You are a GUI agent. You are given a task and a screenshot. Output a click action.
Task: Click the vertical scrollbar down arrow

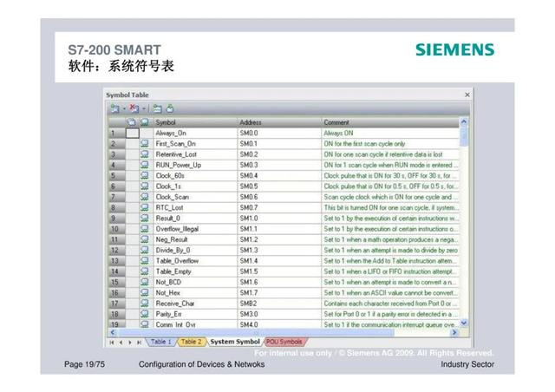(464, 323)
